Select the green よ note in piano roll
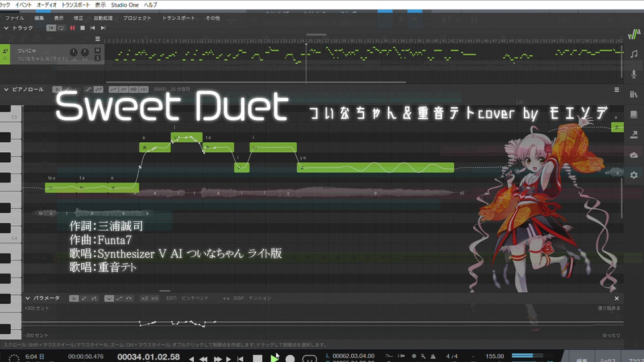Viewport: 644px width, 362px height. (376, 168)
